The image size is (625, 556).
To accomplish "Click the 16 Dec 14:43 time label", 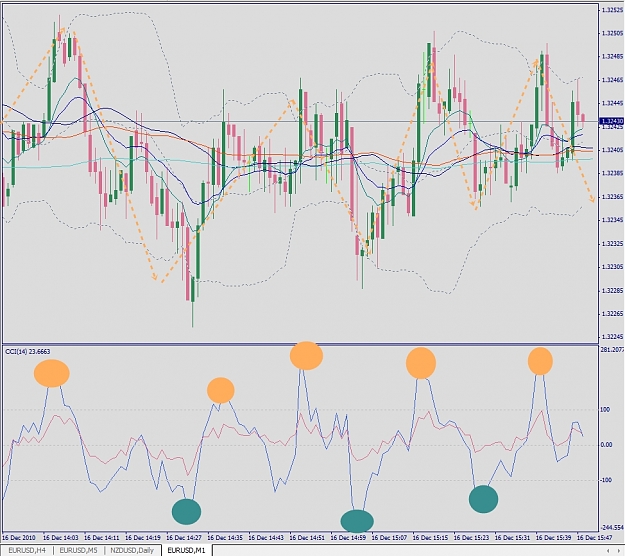I will (266, 538).
